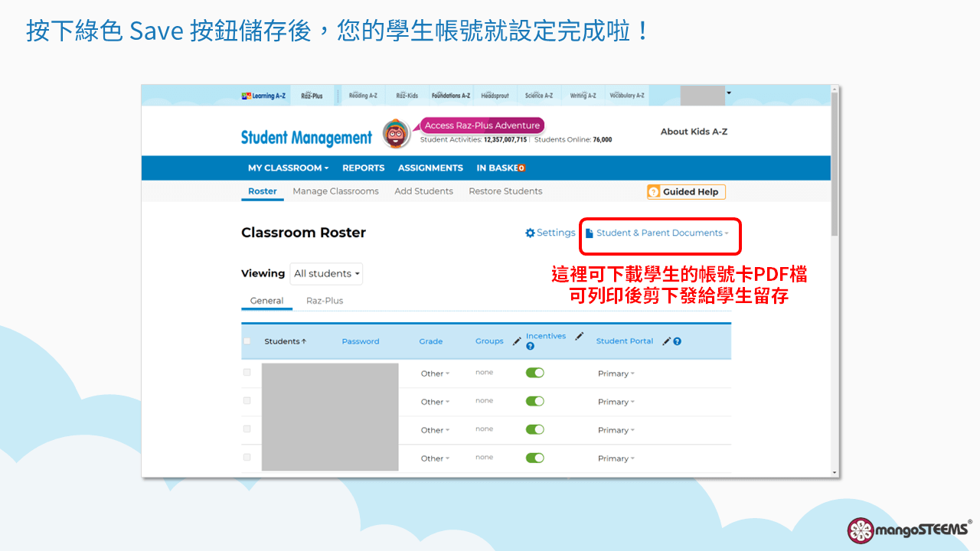The image size is (980, 551).
Task: Click the Guided Help button
Action: pyautogui.click(x=686, y=192)
